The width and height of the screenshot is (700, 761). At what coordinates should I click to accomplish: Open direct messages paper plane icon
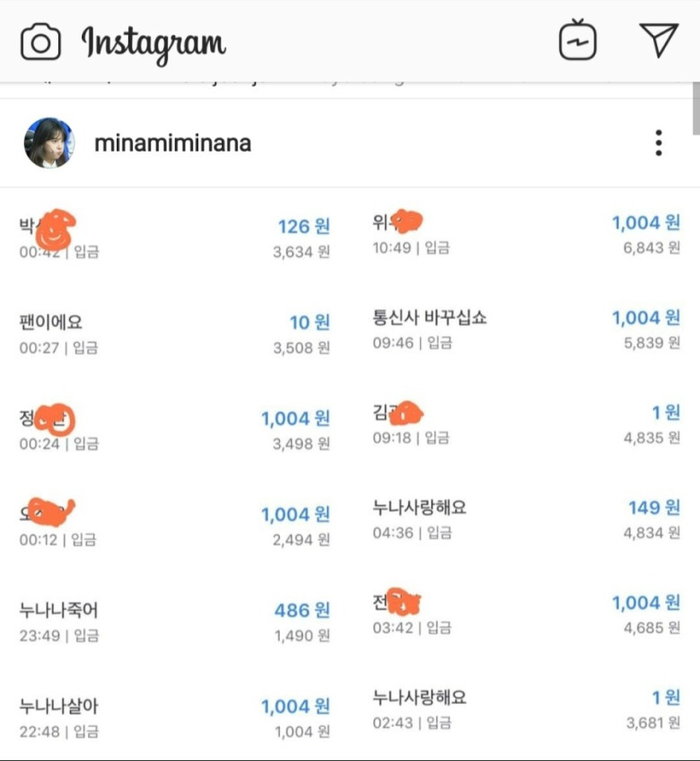coord(659,39)
